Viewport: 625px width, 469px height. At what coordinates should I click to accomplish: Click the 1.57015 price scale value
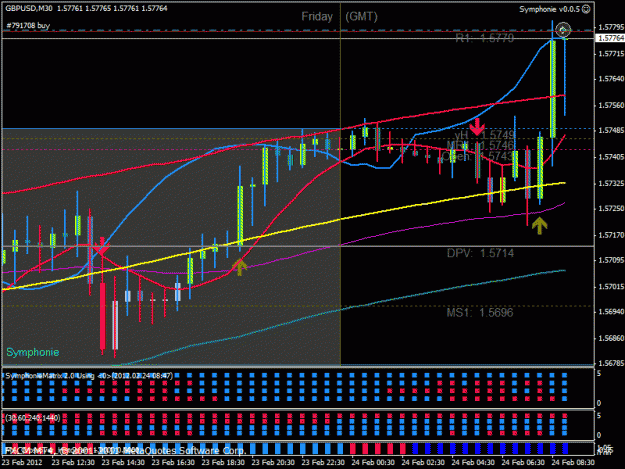click(611, 287)
